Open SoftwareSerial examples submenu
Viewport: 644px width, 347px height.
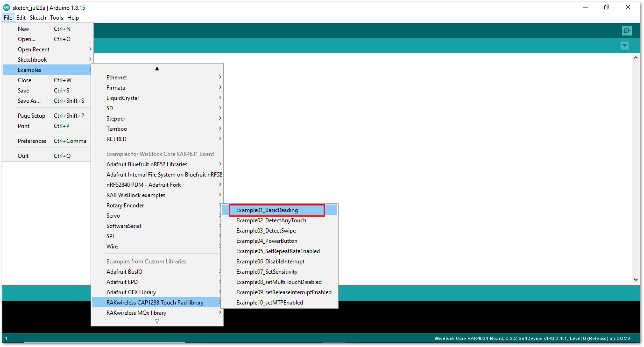(x=157, y=226)
